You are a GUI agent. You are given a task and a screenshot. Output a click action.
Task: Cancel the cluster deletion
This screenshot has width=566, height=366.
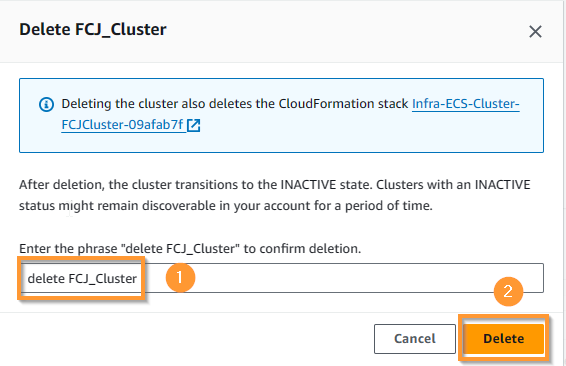(415, 339)
